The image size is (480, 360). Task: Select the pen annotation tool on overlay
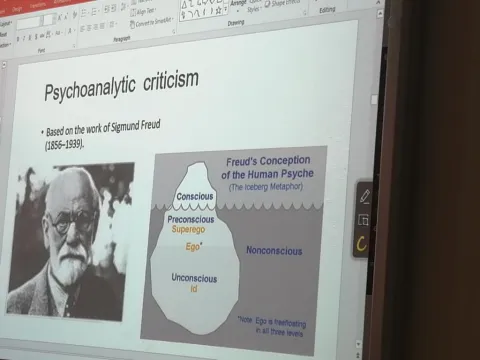[x=365, y=196]
